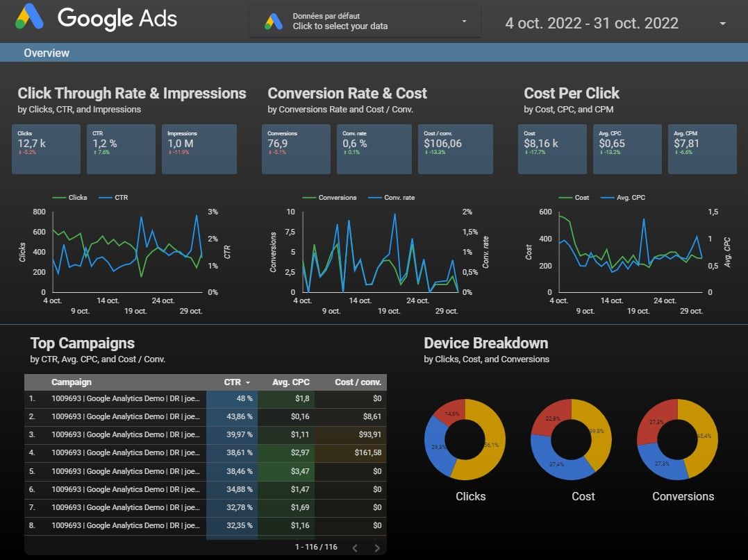Open the date range dropdown
The width and height of the screenshot is (748, 560).
click(615, 23)
